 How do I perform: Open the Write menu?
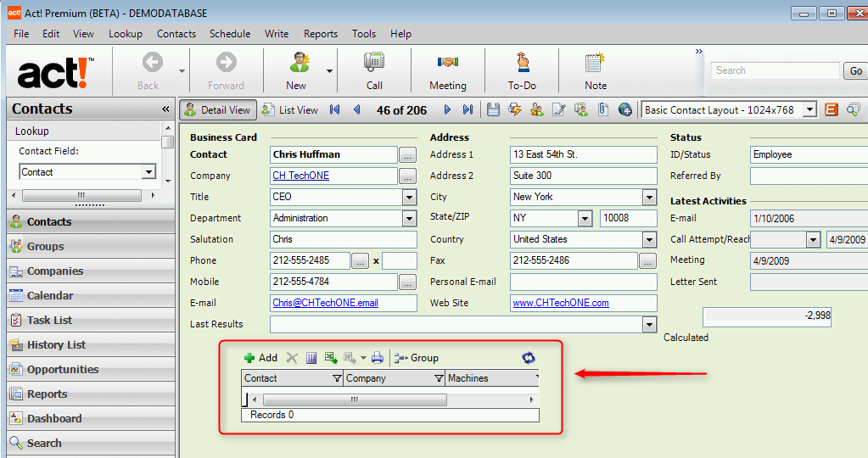(x=277, y=34)
